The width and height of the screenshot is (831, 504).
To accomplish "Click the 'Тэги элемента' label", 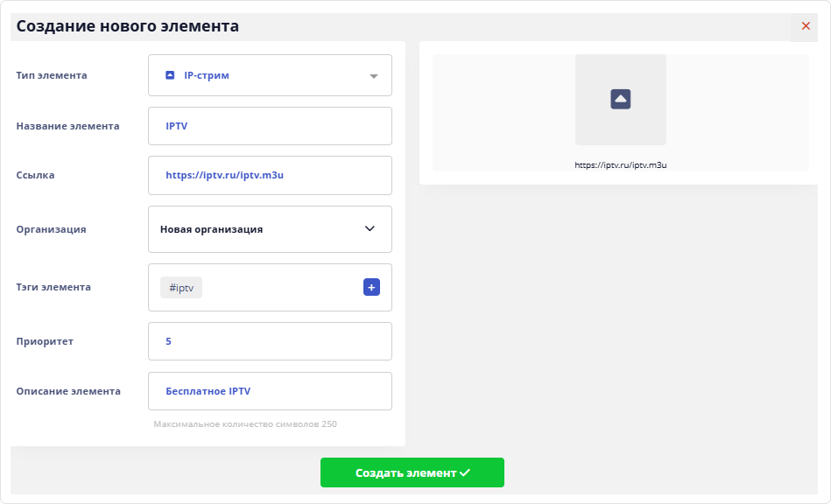I will (53, 287).
